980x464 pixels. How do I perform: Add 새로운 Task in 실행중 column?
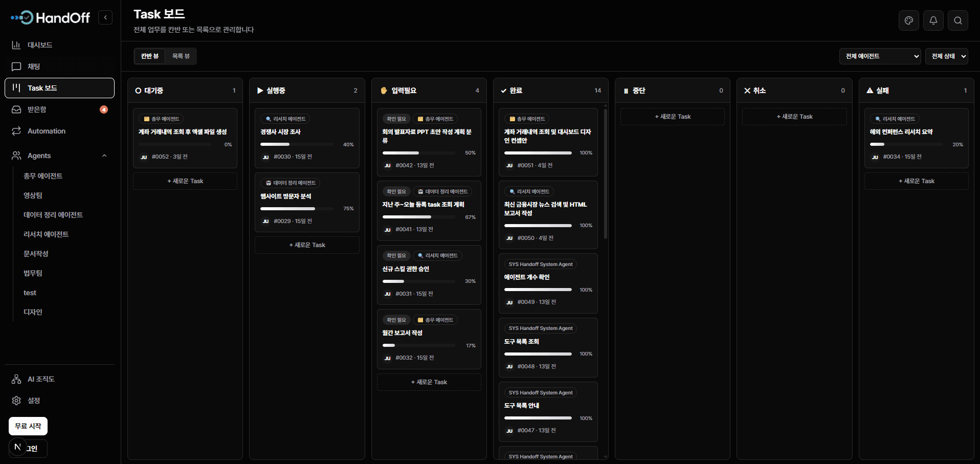pyautogui.click(x=307, y=245)
